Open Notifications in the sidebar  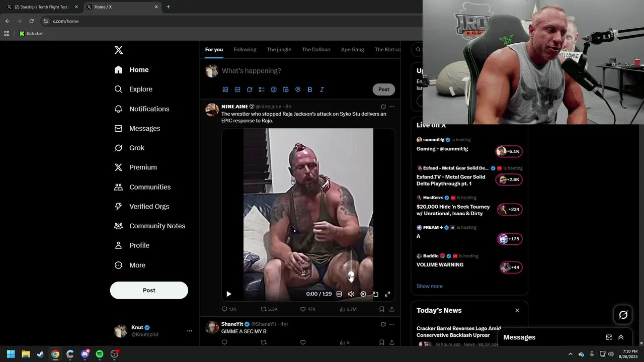[x=142, y=109]
